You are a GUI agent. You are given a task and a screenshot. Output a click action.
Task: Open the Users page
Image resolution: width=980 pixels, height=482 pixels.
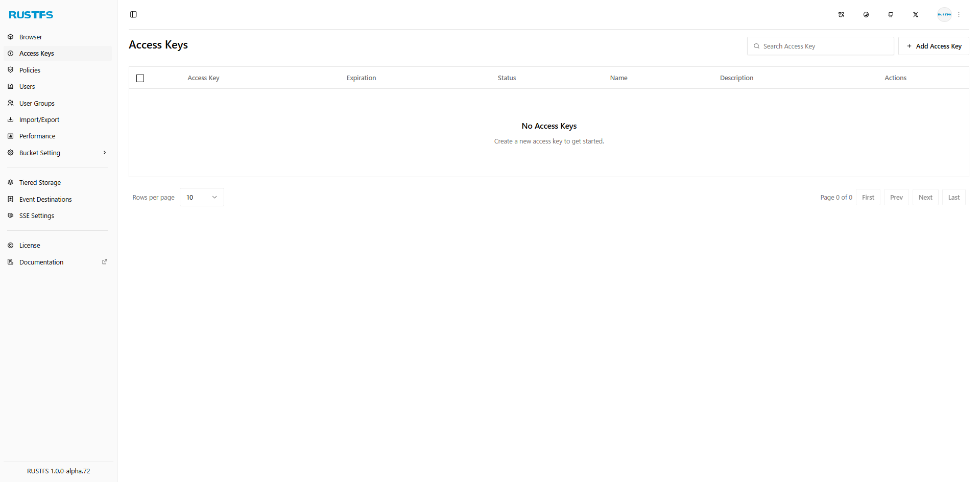(57, 86)
